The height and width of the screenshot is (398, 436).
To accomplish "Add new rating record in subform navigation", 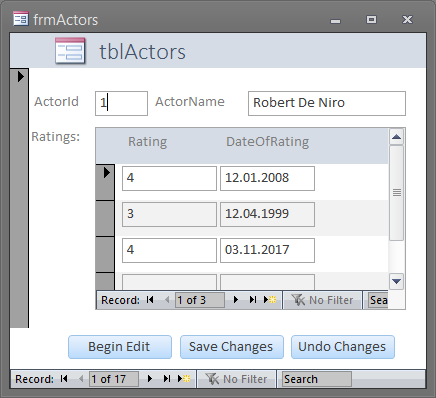I will point(270,300).
